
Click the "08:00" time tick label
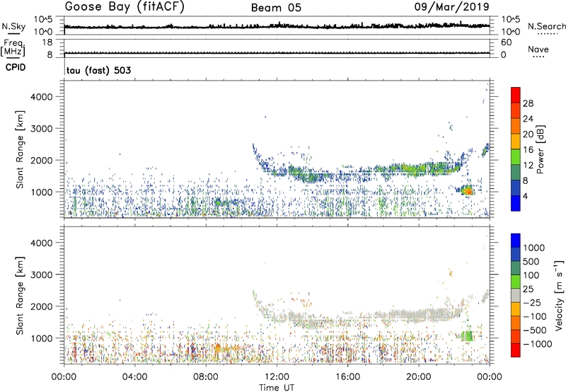point(206,377)
